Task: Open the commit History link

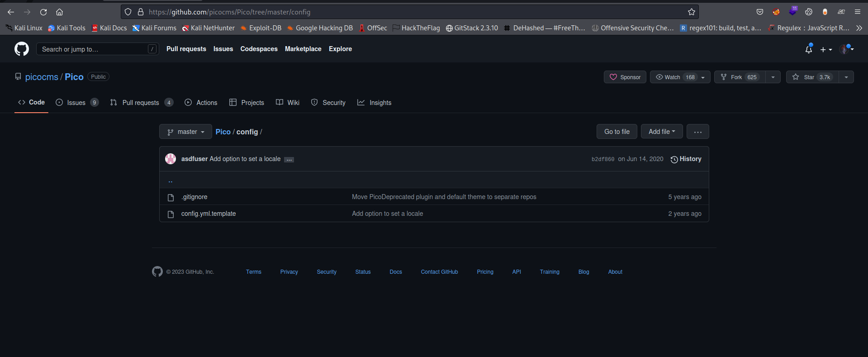Action: point(686,159)
